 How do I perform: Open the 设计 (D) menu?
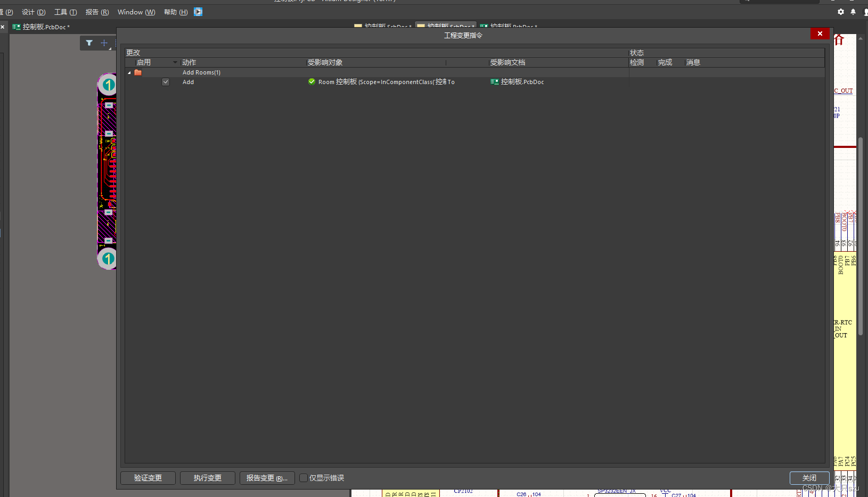point(34,12)
